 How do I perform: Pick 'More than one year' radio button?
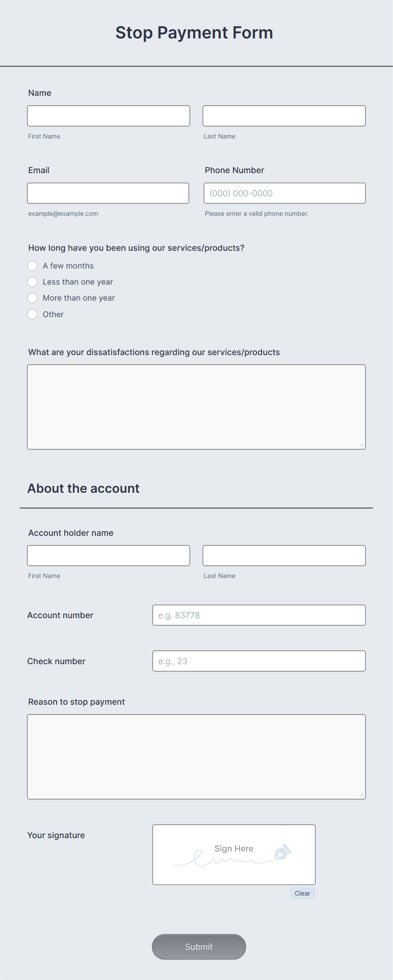(32, 298)
